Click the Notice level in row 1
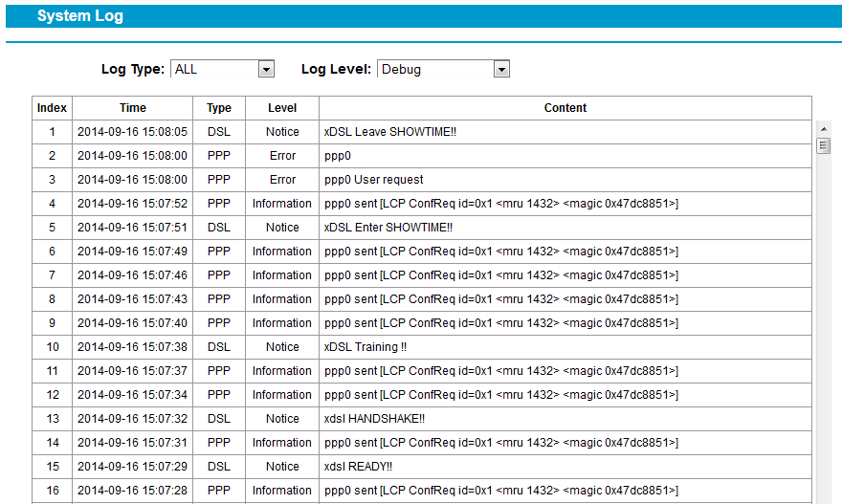 tap(282, 132)
